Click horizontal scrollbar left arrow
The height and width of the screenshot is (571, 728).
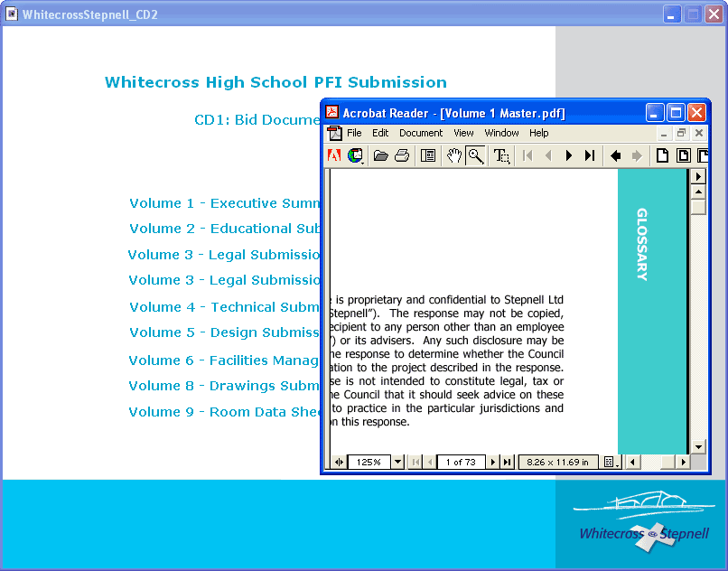click(632, 462)
